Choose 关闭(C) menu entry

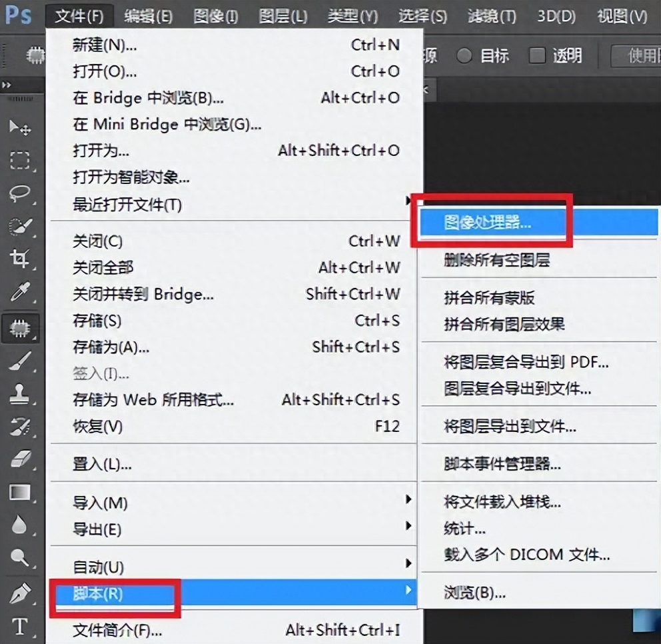234,241
